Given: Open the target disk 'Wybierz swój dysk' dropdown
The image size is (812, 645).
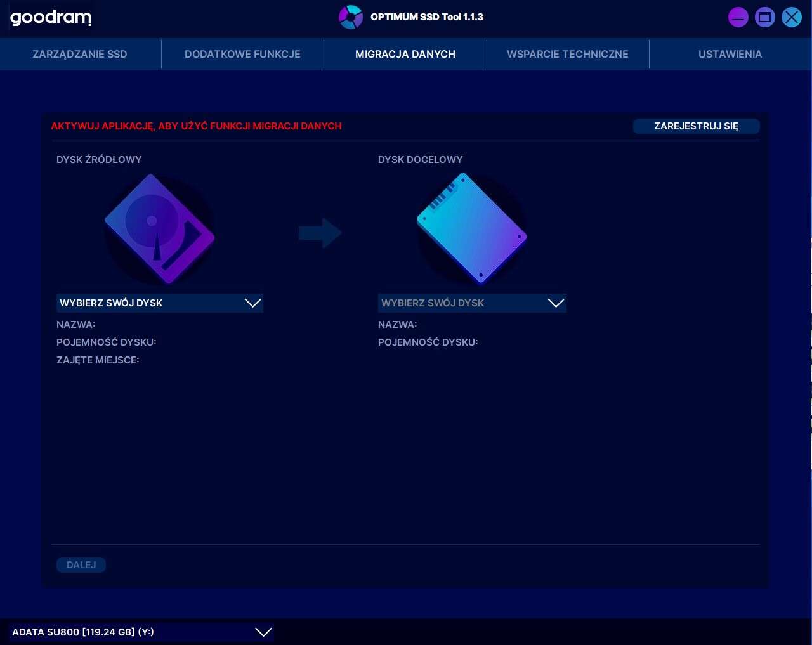Looking at the screenshot, I should point(472,303).
